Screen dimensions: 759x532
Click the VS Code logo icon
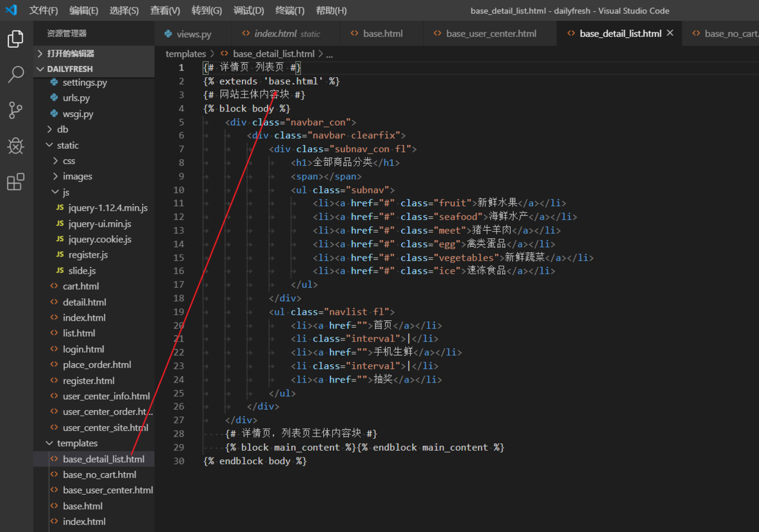[11, 10]
